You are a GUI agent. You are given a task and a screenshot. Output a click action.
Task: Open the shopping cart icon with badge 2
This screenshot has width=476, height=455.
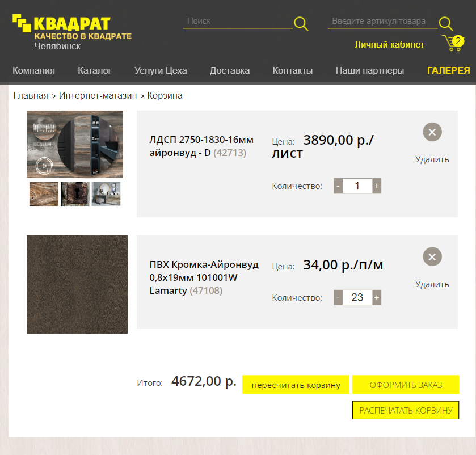(x=453, y=43)
